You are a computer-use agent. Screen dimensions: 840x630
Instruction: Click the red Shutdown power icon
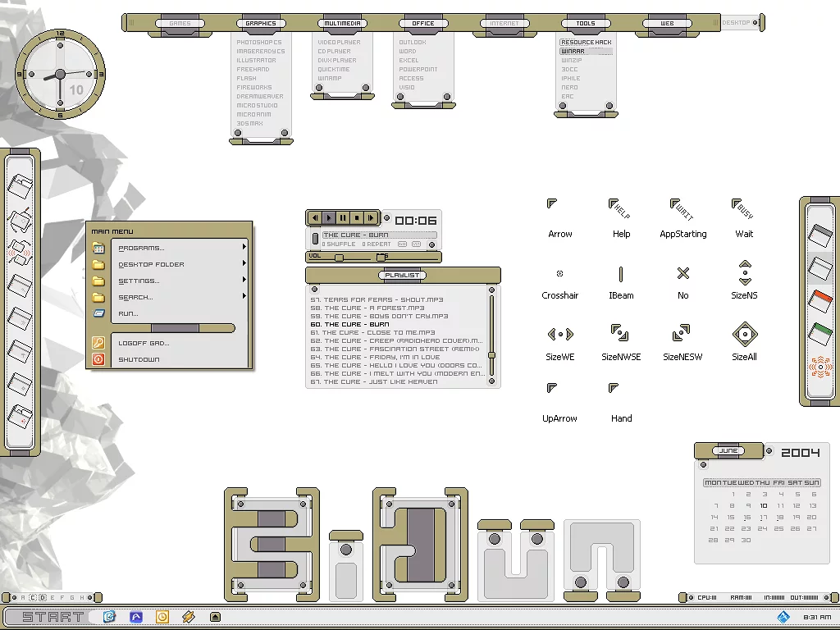click(x=98, y=359)
